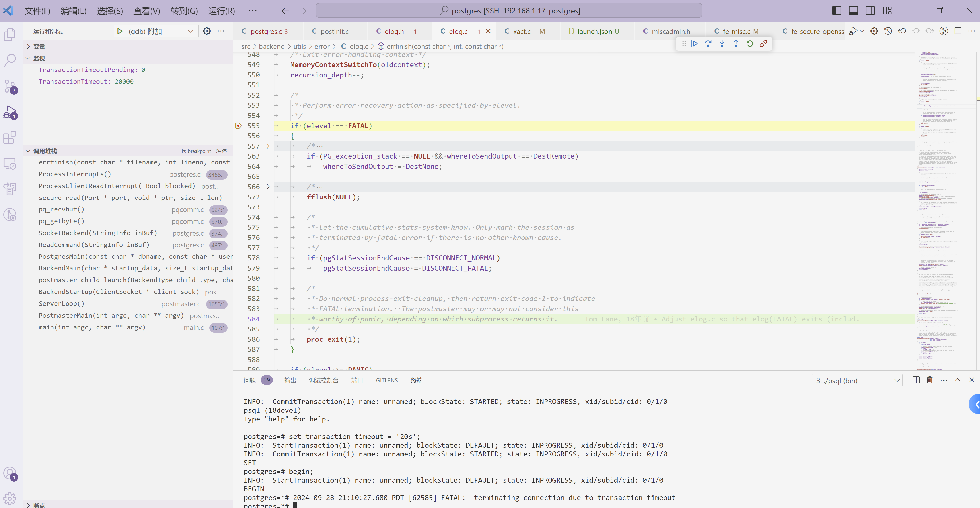Open the 运行(R) menu
980x508 pixels.
221,11
